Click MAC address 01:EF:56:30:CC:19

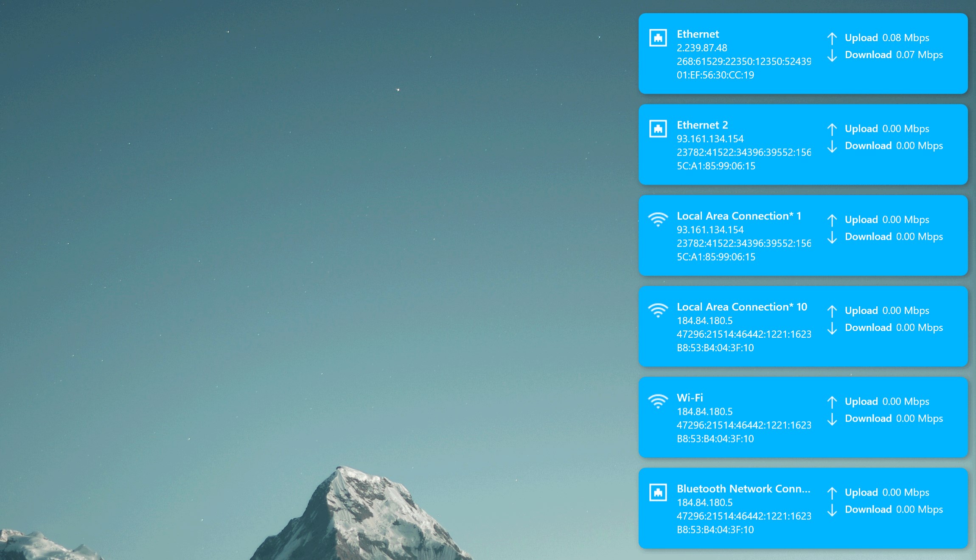point(715,75)
